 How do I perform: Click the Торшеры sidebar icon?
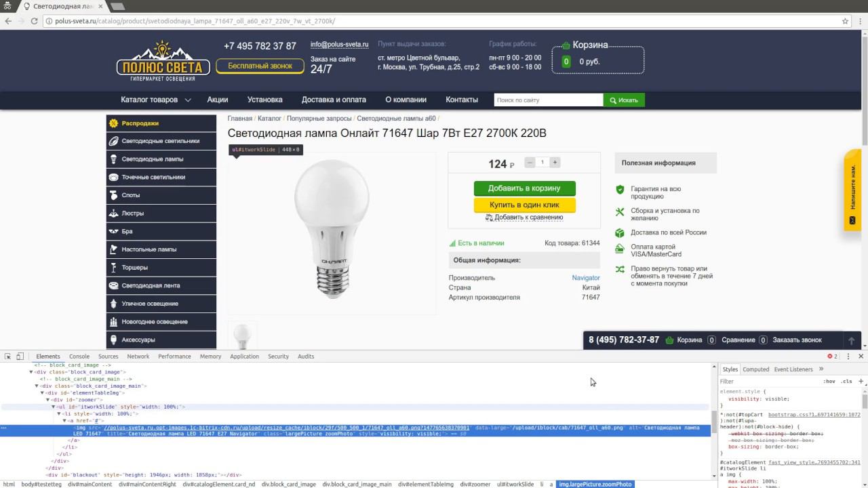click(113, 268)
